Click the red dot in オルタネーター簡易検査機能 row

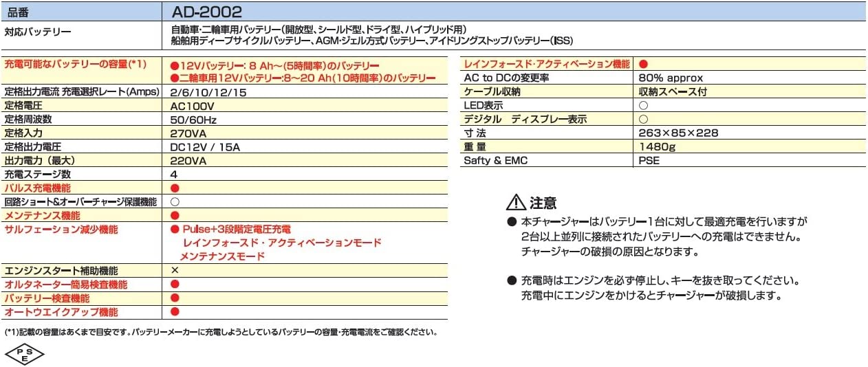175,285
